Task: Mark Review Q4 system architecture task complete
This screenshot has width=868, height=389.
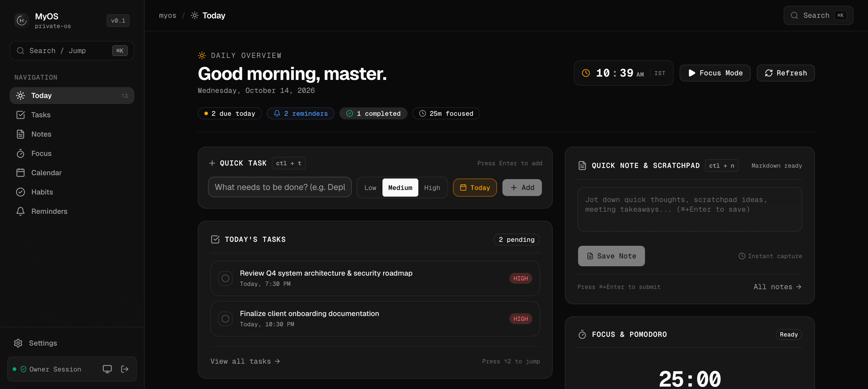Action: point(225,278)
